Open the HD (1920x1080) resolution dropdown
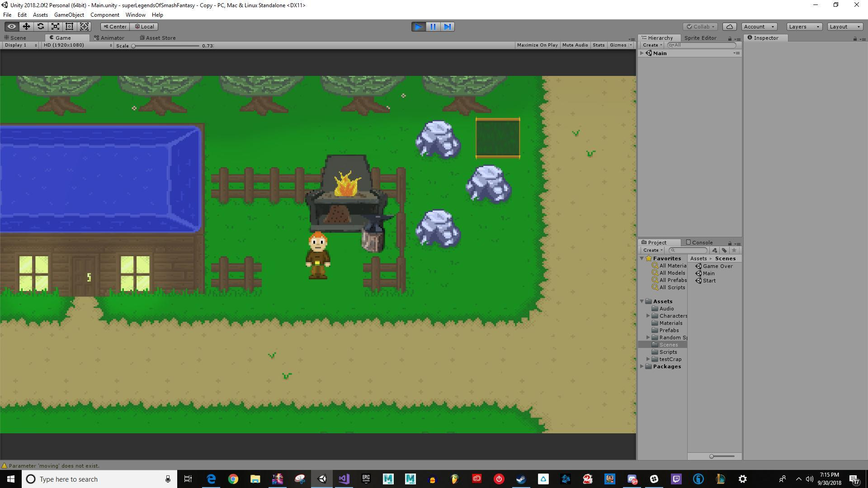Image resolution: width=868 pixels, height=488 pixels. point(77,45)
